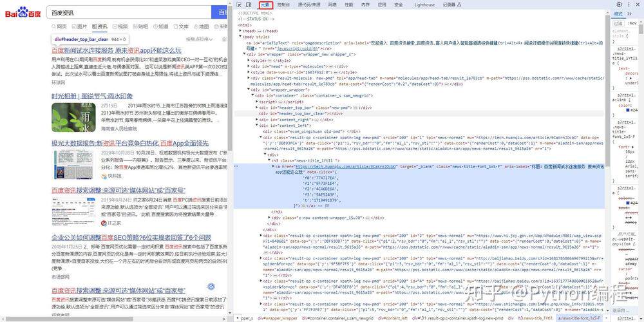Click div#wrapper_wrapper in the breadcrumb bar
This screenshot has height=322, width=644.
coord(277,318)
